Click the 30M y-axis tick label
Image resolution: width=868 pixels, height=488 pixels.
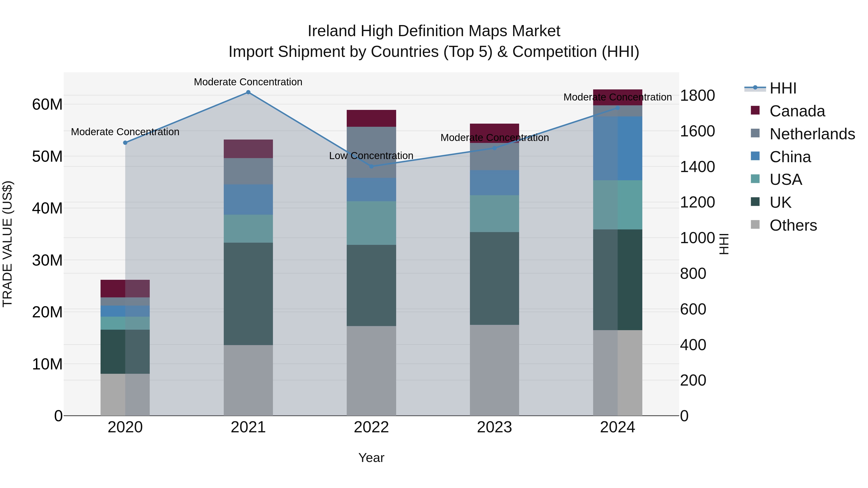pyautogui.click(x=47, y=260)
